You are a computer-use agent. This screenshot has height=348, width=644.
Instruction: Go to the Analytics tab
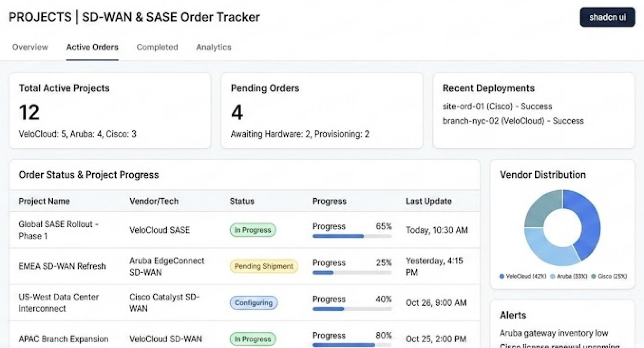(x=213, y=47)
